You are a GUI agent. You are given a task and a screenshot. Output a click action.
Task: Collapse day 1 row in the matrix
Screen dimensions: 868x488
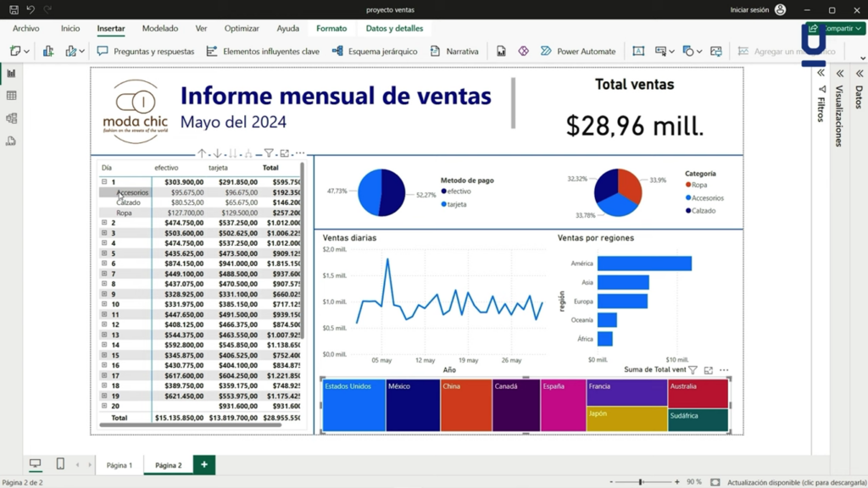click(103, 180)
